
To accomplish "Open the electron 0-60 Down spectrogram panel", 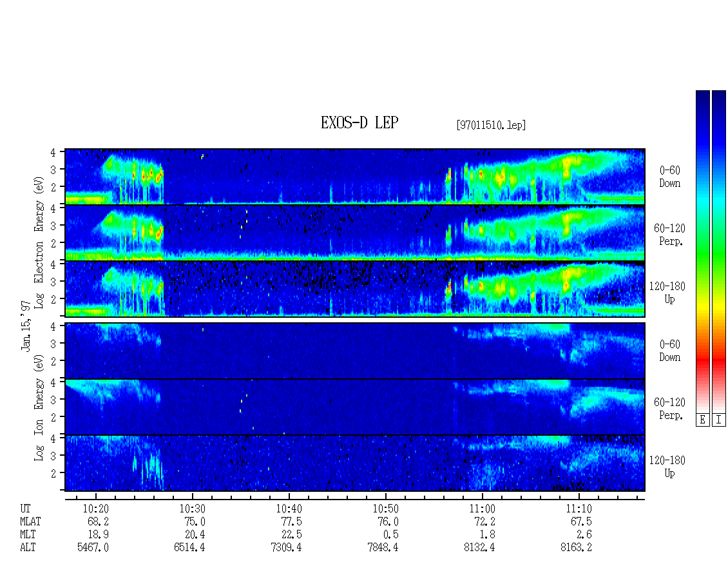I will (355, 176).
